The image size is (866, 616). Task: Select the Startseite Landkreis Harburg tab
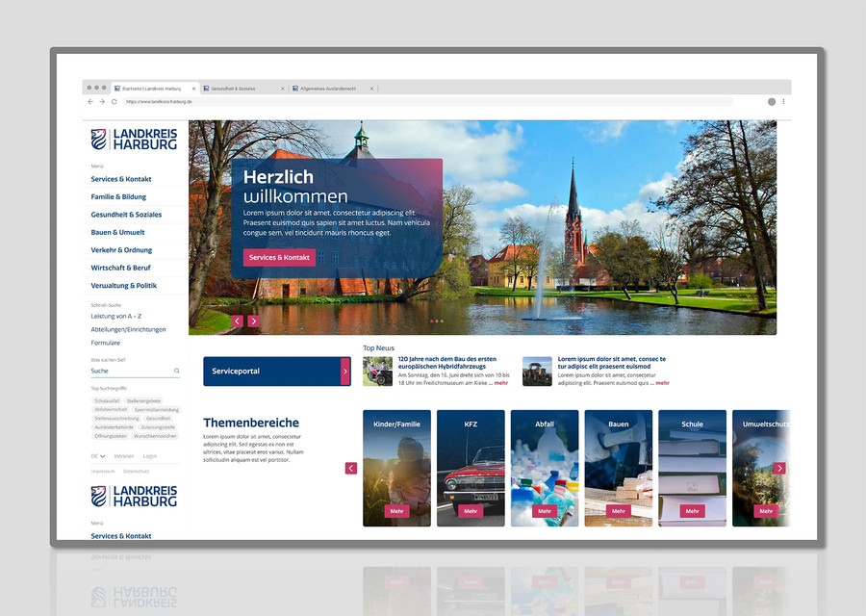[154, 89]
